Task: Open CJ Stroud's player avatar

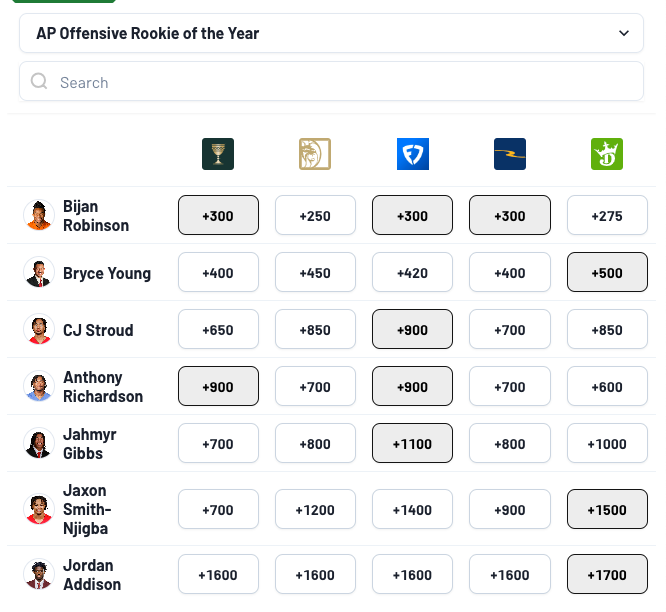Action: tap(39, 329)
